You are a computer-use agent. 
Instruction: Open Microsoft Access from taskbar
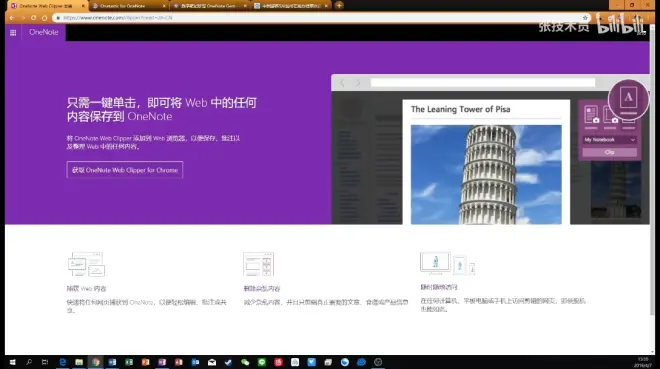(178, 362)
